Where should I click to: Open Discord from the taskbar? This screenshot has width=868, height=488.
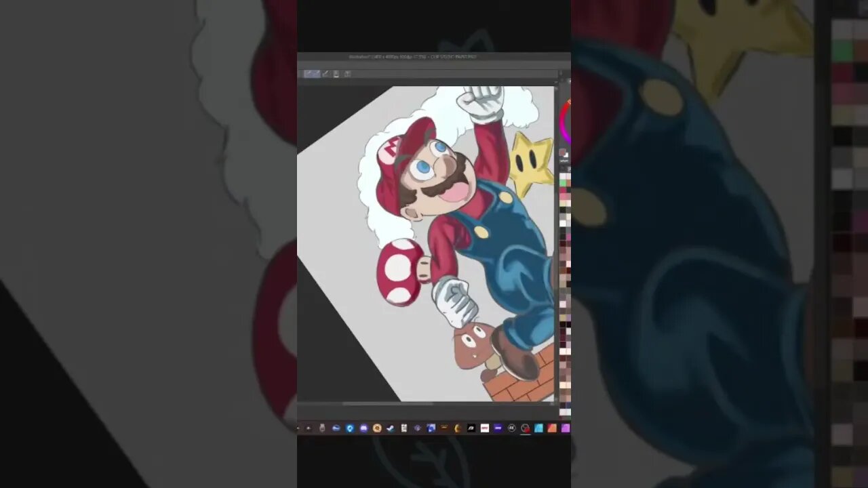pos(363,428)
